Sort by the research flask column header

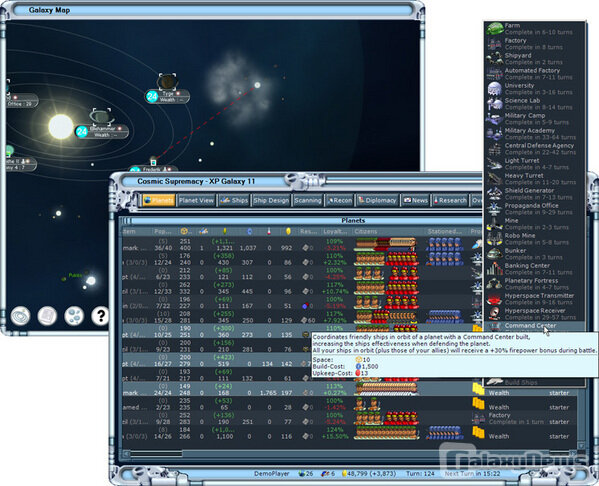269,232
